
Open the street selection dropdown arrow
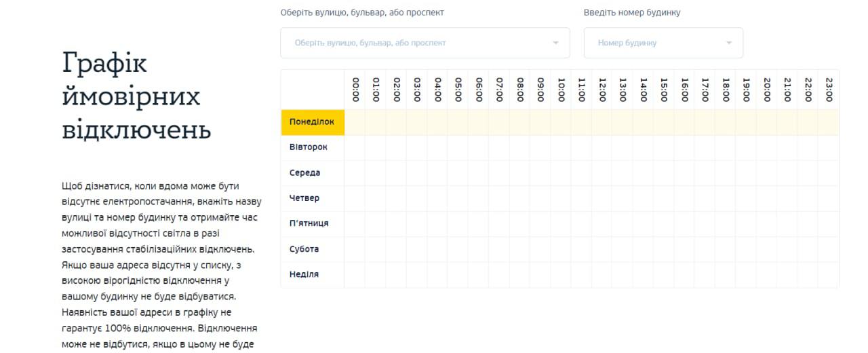click(555, 43)
